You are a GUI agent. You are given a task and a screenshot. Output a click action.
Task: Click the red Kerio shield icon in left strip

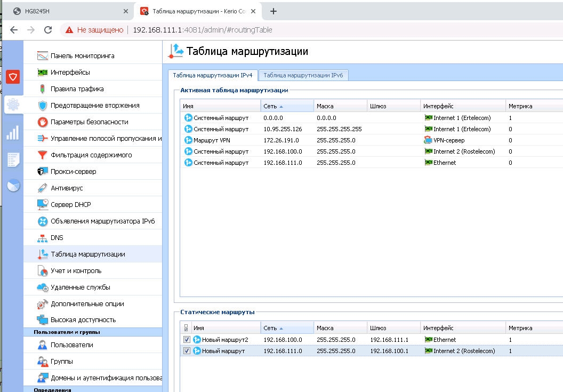tap(13, 76)
